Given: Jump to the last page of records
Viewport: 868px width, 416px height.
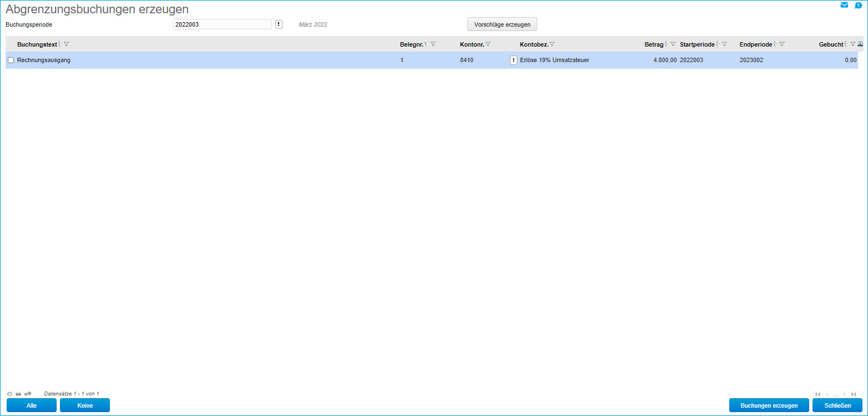Looking at the screenshot, I should (x=854, y=394).
